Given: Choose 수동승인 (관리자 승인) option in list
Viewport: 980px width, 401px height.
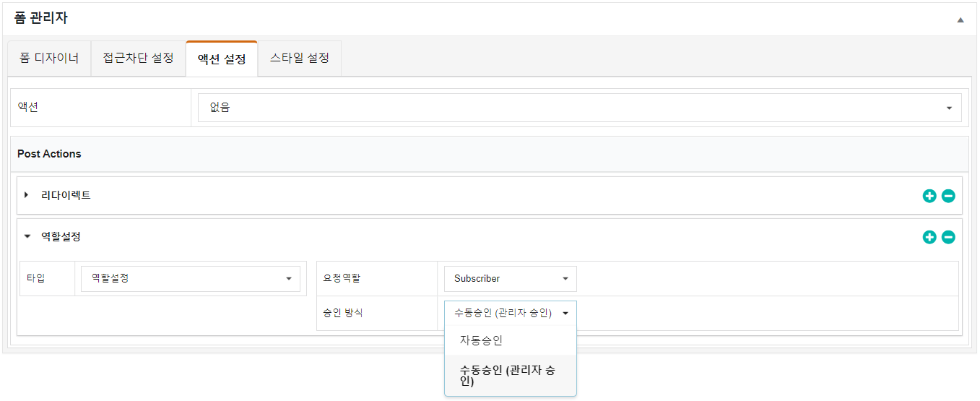Looking at the screenshot, I should click(508, 376).
